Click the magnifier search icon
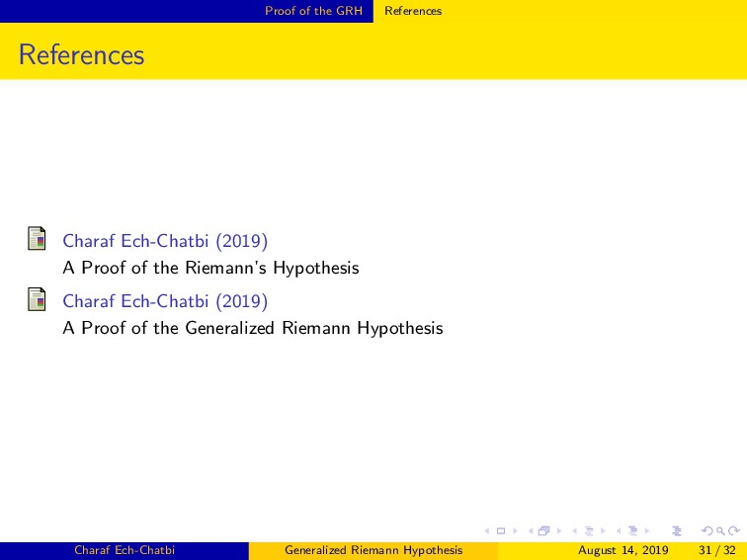747x560 pixels. point(720,531)
